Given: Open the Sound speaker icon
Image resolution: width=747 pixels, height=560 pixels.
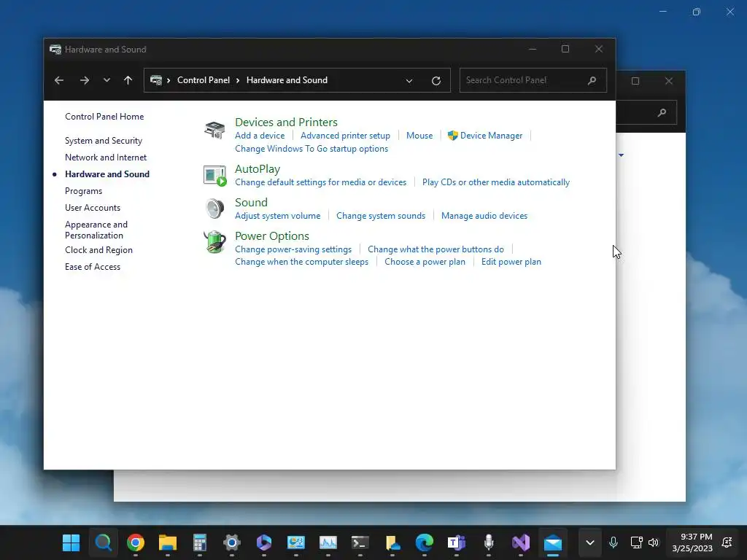Looking at the screenshot, I should point(214,209).
